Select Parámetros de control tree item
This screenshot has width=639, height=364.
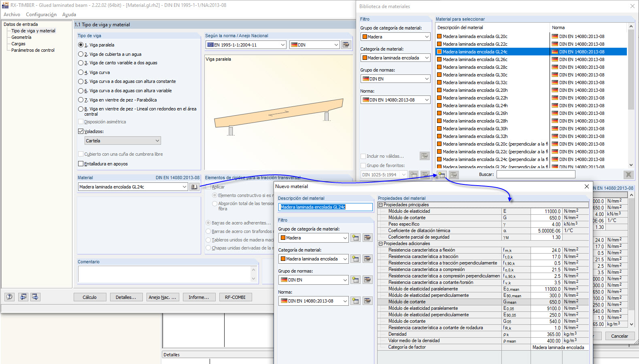pyautogui.click(x=33, y=50)
